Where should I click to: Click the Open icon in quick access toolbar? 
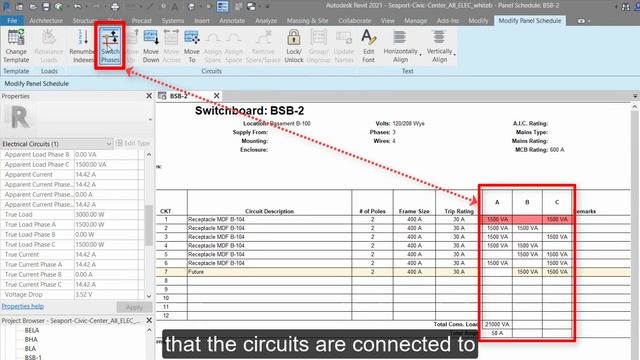tap(33, 7)
